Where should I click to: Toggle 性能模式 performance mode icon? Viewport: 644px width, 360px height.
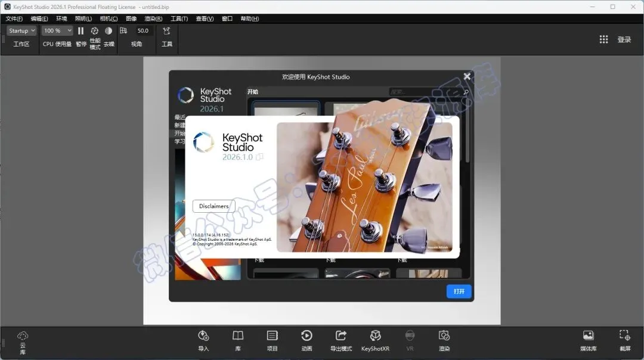(x=94, y=31)
